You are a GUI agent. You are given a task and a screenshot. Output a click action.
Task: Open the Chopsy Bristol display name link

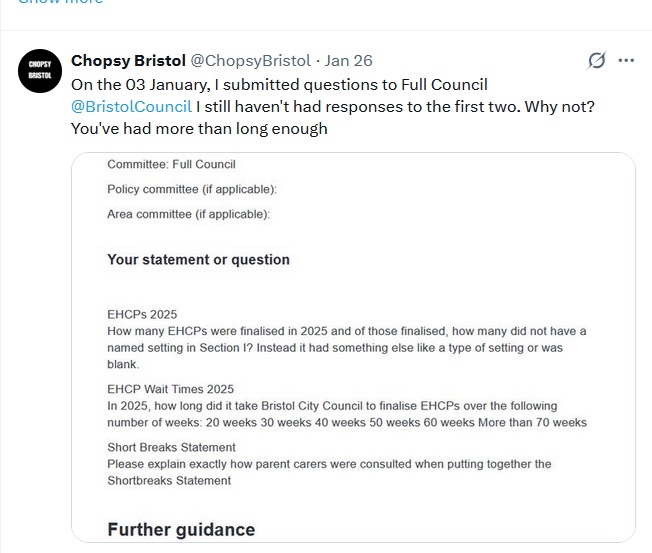coord(128,61)
